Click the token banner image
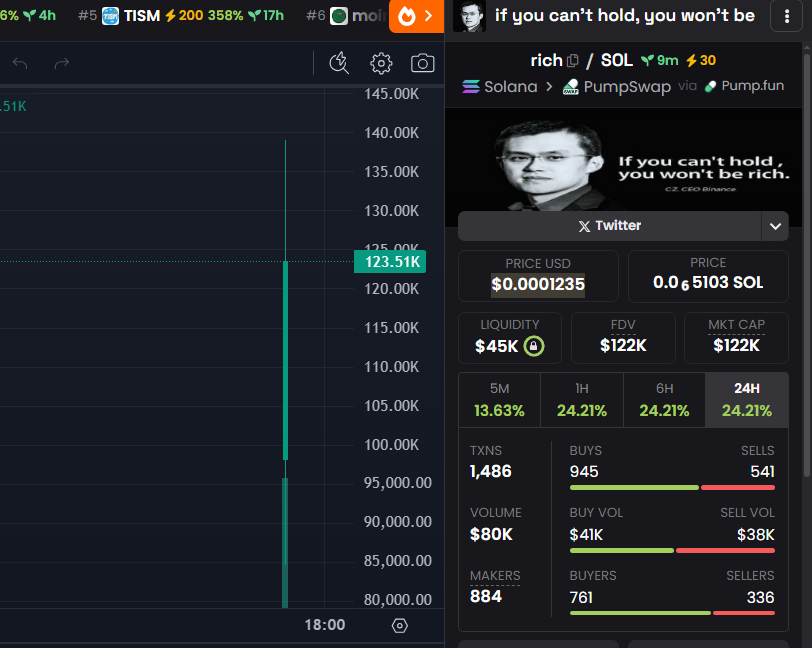Image resolution: width=812 pixels, height=648 pixels. pos(624,160)
